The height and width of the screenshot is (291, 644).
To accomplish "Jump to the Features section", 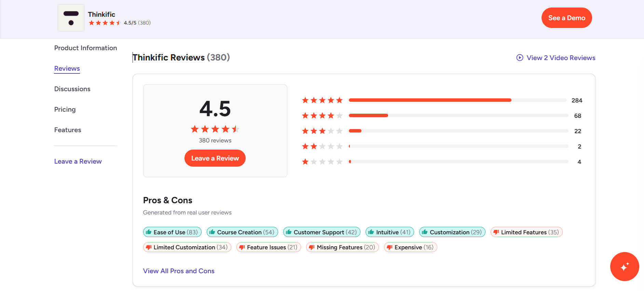I will 68,130.
